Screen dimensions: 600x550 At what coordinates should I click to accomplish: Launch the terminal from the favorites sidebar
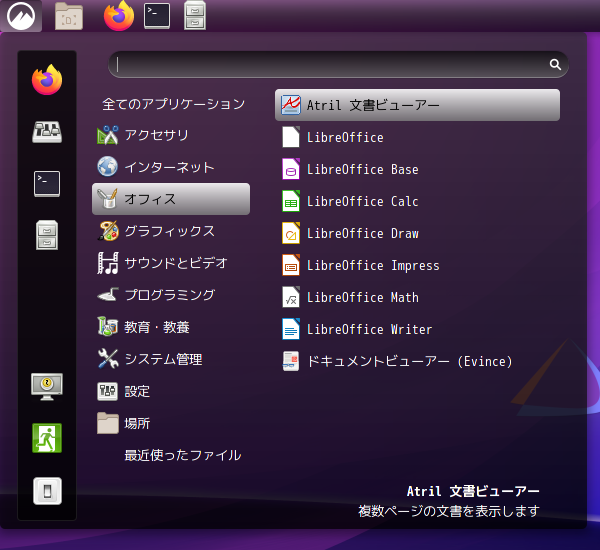(47, 184)
